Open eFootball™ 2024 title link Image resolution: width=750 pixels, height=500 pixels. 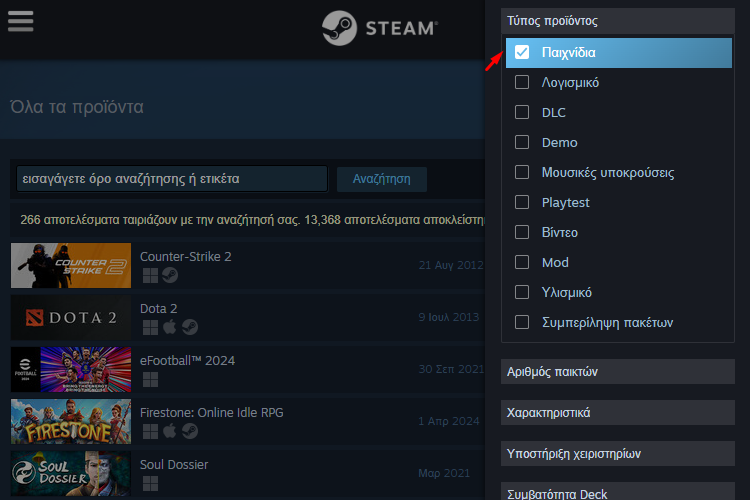187,360
